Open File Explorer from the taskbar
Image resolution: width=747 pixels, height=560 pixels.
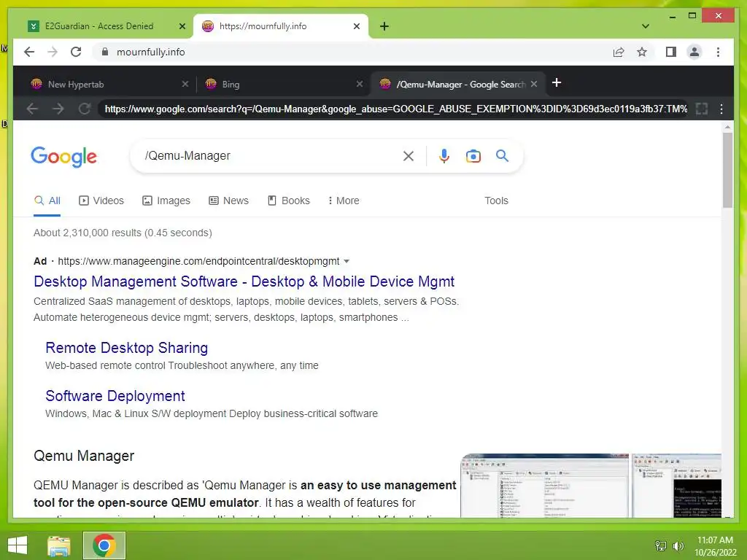[59, 545]
